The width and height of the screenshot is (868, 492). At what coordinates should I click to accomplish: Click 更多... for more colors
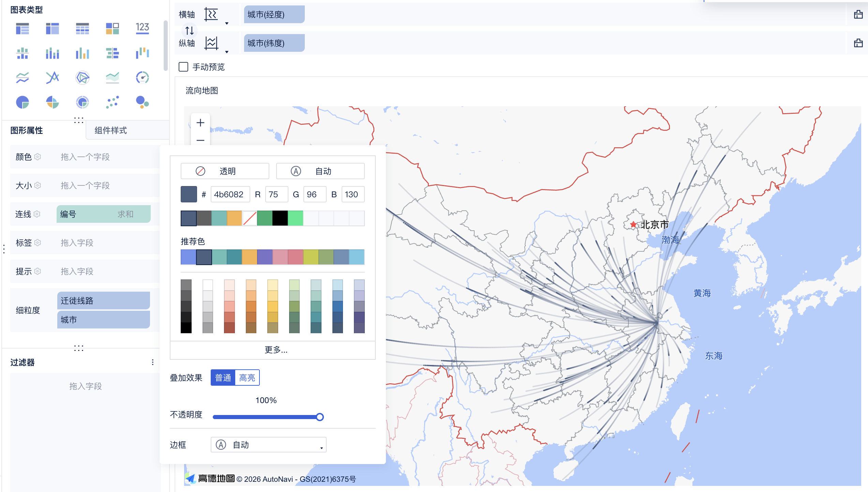click(275, 350)
